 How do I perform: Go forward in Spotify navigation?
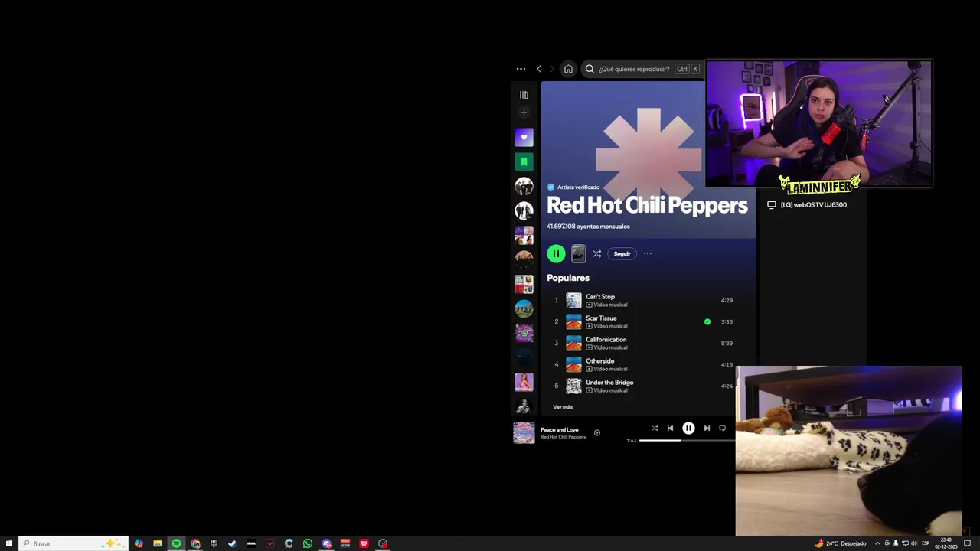click(551, 69)
